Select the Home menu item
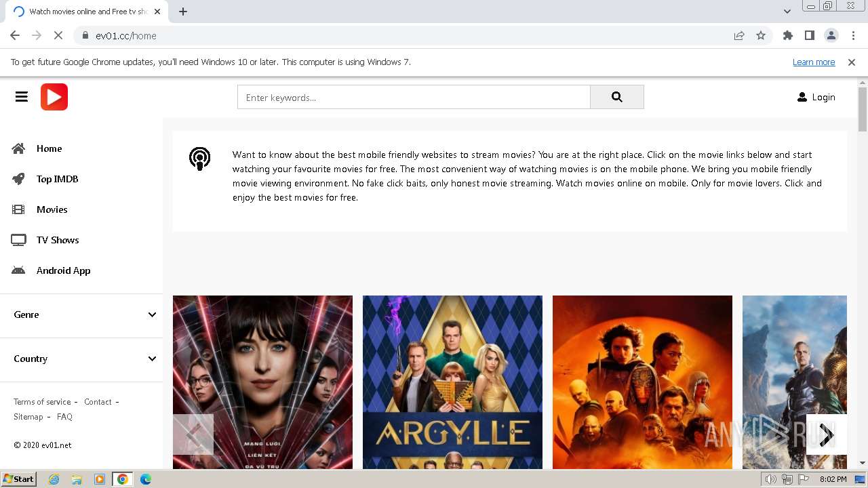Image resolution: width=868 pixels, height=488 pixels. [49, 148]
